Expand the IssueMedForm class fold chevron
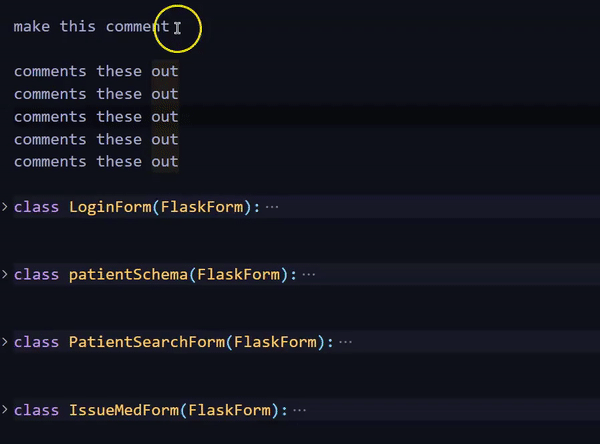The width and height of the screenshot is (600, 444). [x=5, y=410]
